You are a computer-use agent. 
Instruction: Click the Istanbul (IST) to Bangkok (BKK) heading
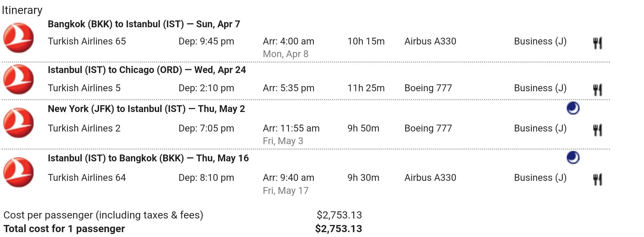point(148,158)
